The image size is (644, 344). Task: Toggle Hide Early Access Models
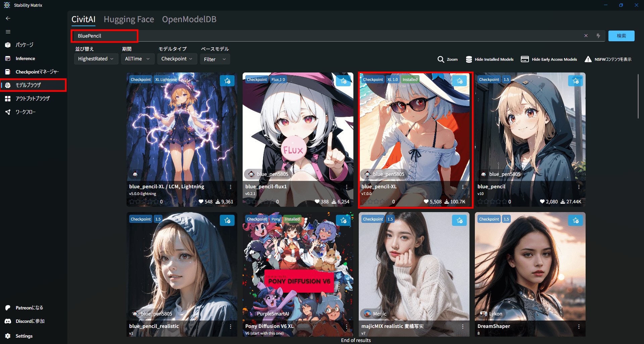[x=549, y=59]
